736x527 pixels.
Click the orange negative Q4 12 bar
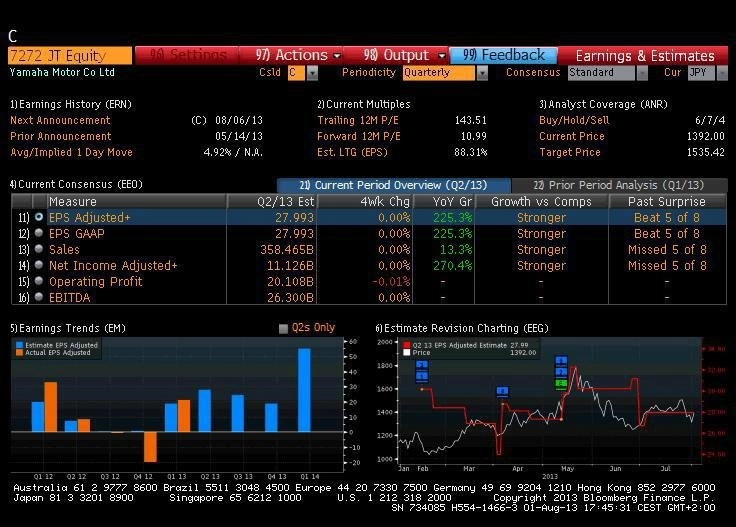pos(150,447)
